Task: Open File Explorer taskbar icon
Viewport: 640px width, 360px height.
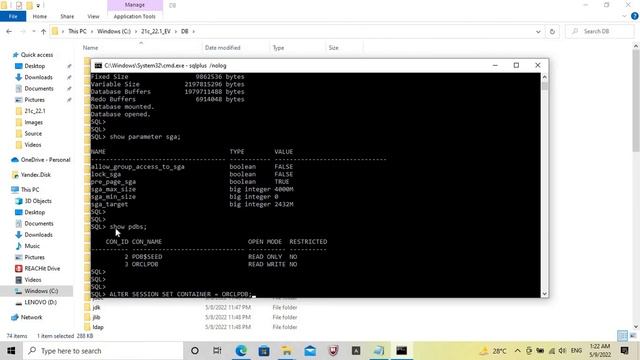Action: coord(287,351)
